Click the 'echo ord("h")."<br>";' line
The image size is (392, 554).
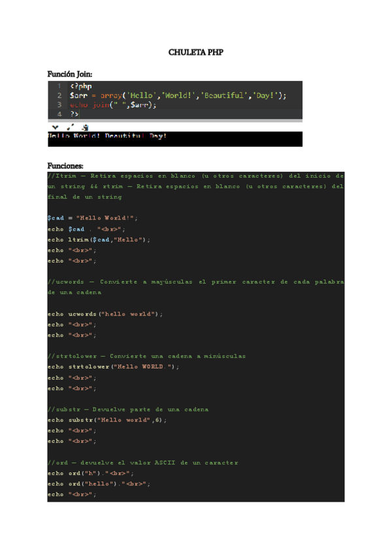[91, 474]
